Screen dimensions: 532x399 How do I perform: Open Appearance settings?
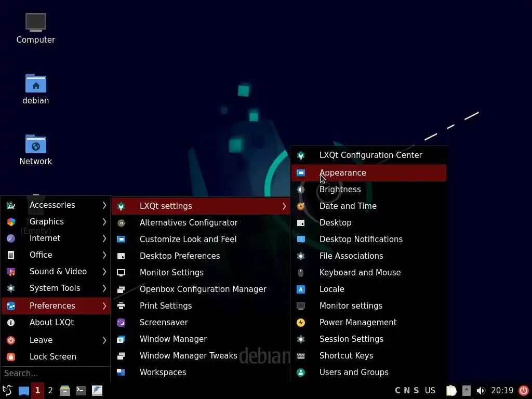369,173
